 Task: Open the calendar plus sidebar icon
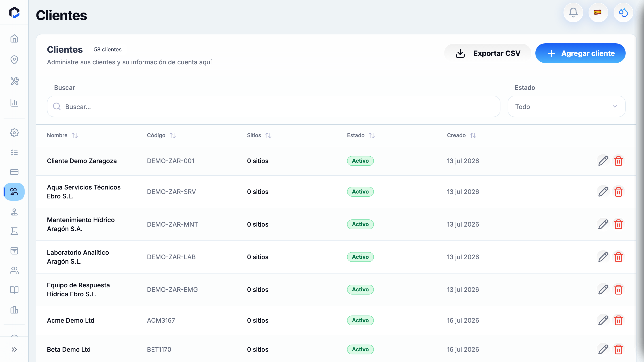(14, 250)
